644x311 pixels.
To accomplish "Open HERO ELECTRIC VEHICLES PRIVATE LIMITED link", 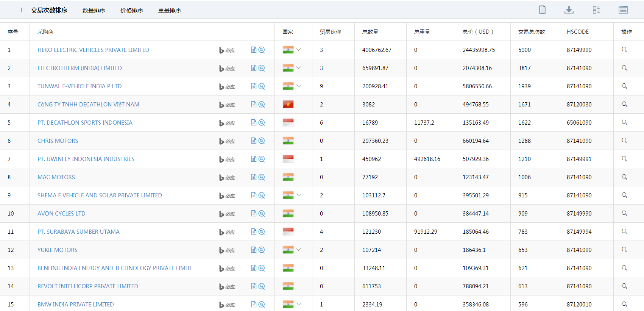I will [93, 50].
